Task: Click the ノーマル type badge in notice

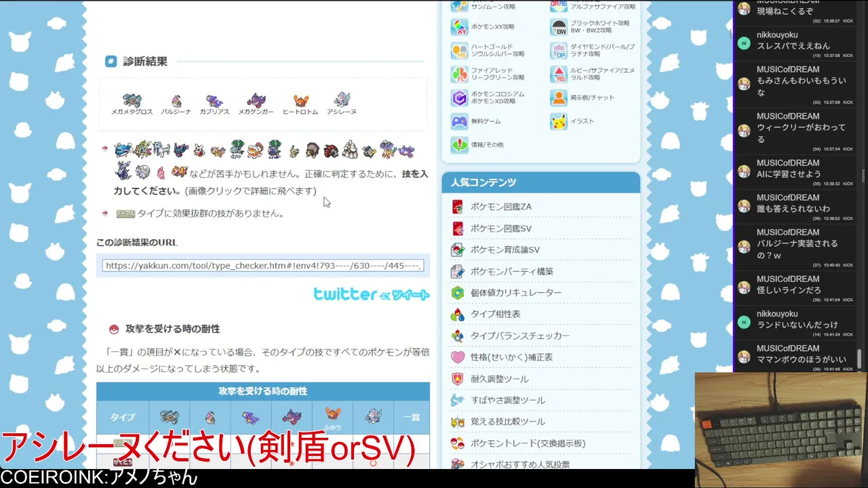Action: 125,213
